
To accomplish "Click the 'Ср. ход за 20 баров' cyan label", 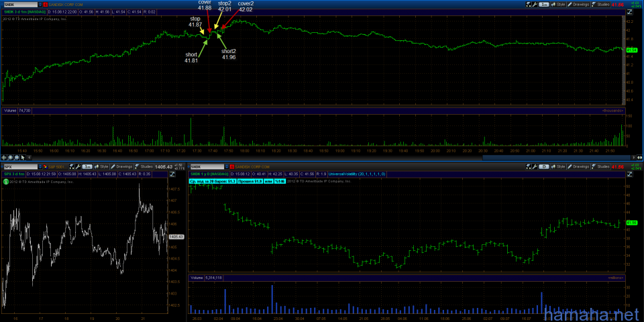I will point(213,180).
